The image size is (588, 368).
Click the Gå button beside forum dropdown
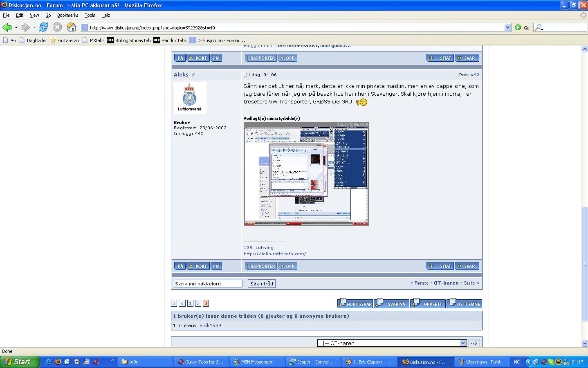click(x=474, y=343)
